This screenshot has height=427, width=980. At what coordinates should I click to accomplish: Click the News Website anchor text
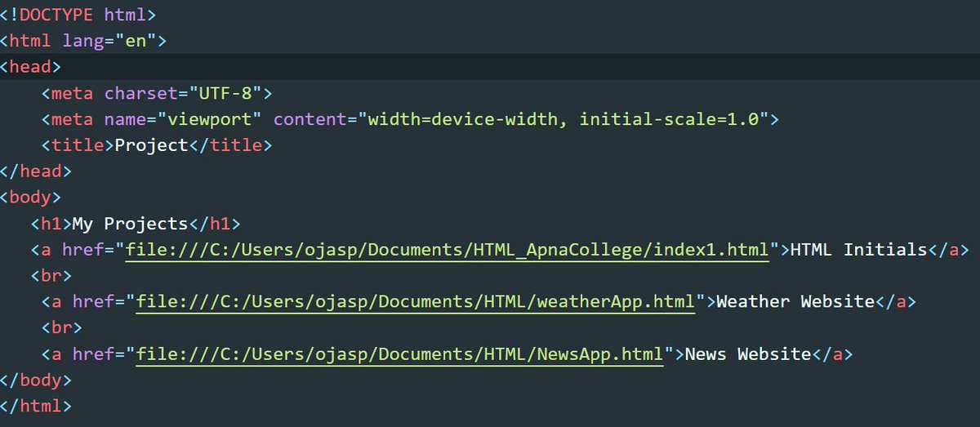[x=748, y=354]
